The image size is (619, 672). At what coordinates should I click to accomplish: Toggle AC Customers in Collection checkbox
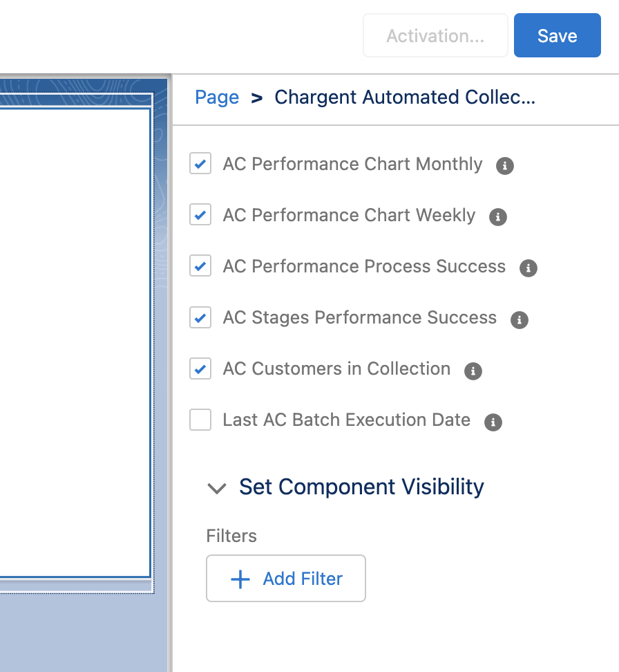[x=200, y=368]
